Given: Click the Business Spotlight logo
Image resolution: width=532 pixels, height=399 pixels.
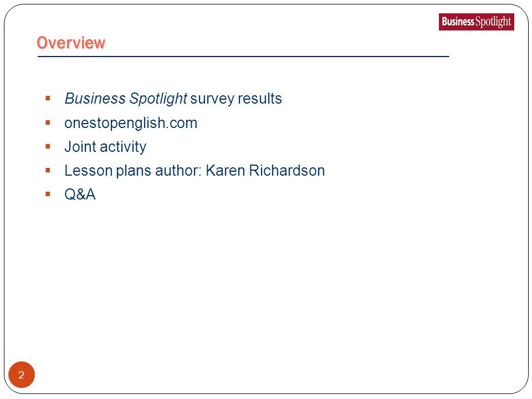Looking at the screenshot, I should 477,22.
